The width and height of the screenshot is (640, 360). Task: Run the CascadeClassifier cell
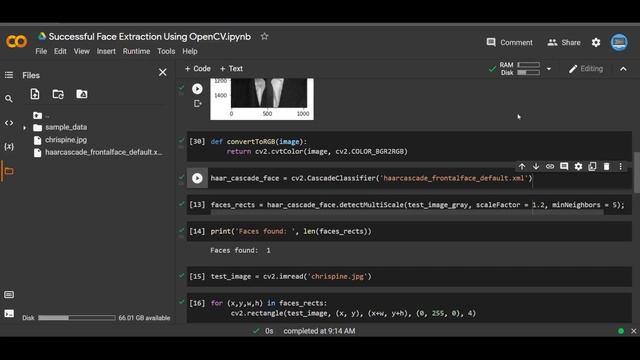click(x=197, y=178)
